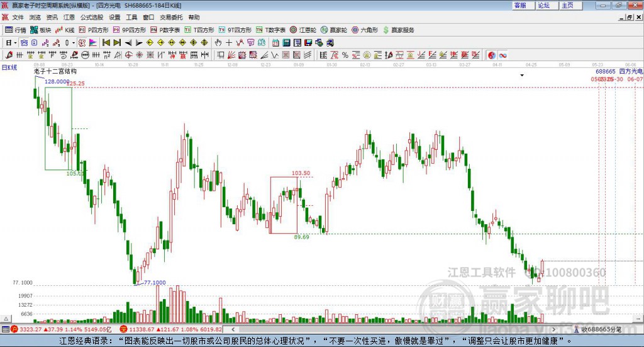Click 收688665分笔 status bar entry
This screenshot has width=644, height=347.
point(601,329)
